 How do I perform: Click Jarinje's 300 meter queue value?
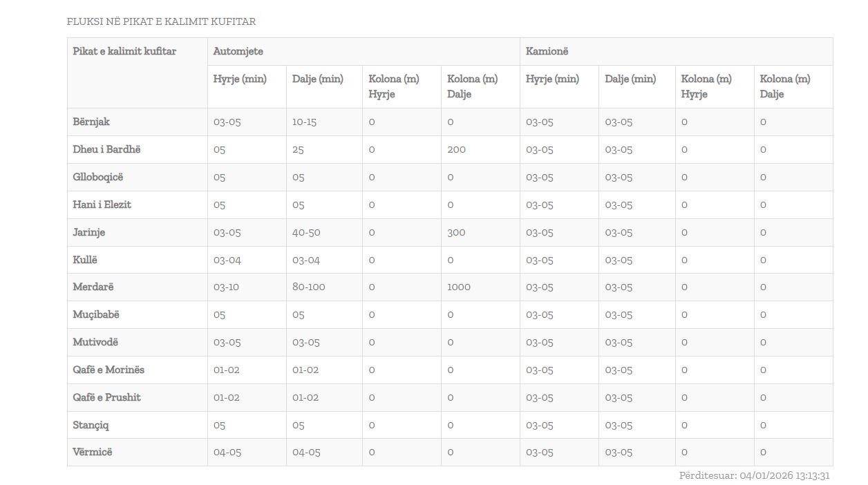click(456, 232)
